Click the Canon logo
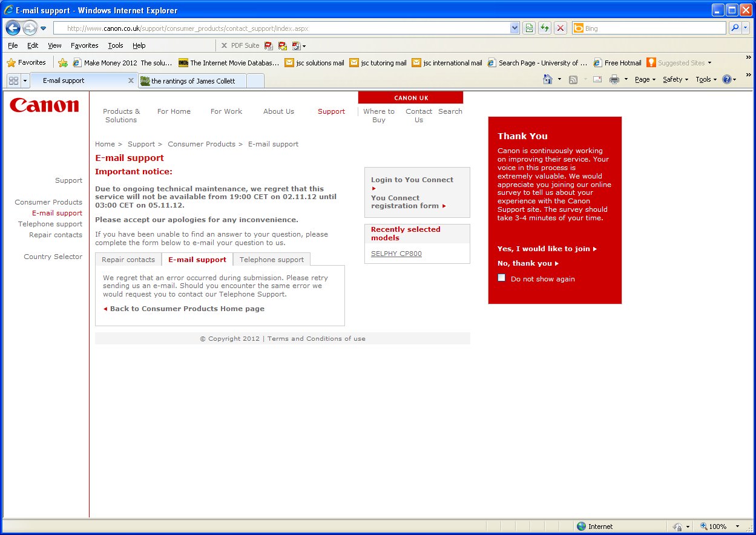This screenshot has height=535, width=756. click(x=44, y=105)
